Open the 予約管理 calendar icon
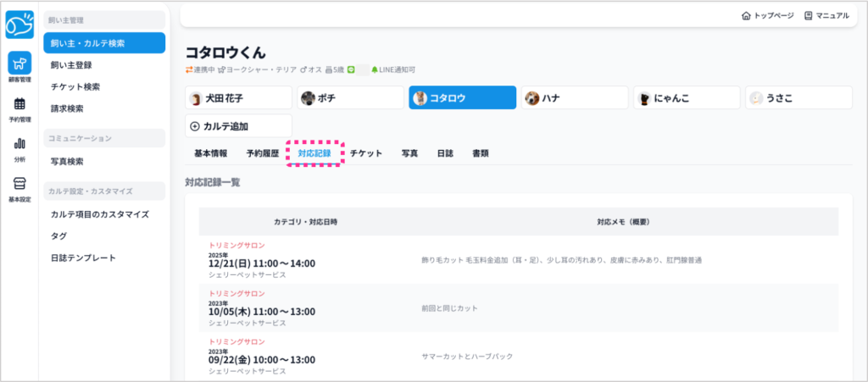The image size is (868, 382). click(19, 108)
